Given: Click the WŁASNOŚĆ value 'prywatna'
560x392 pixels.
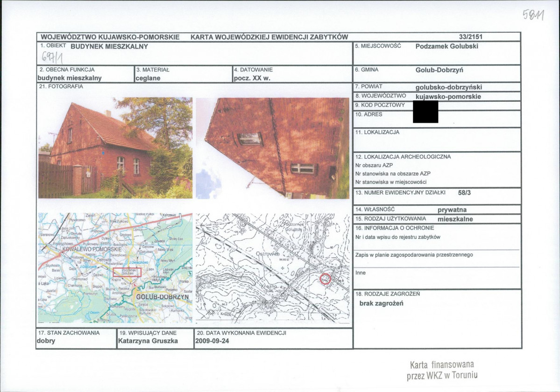Looking at the screenshot, I should coord(452,210).
